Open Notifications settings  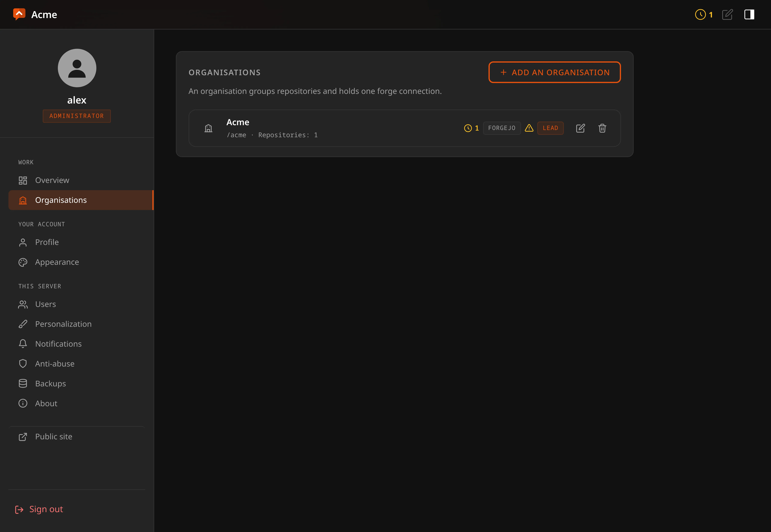click(81, 344)
